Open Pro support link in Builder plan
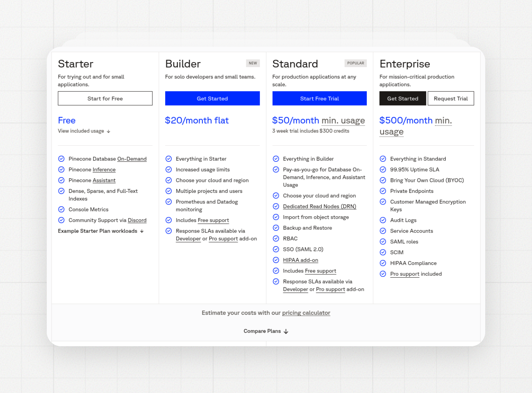532x393 pixels. point(223,239)
